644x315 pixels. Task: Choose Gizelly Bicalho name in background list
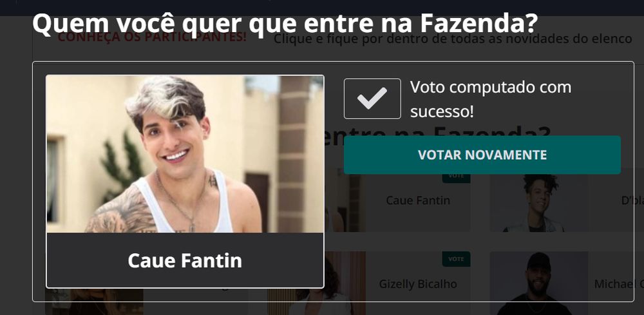pyautogui.click(x=418, y=284)
